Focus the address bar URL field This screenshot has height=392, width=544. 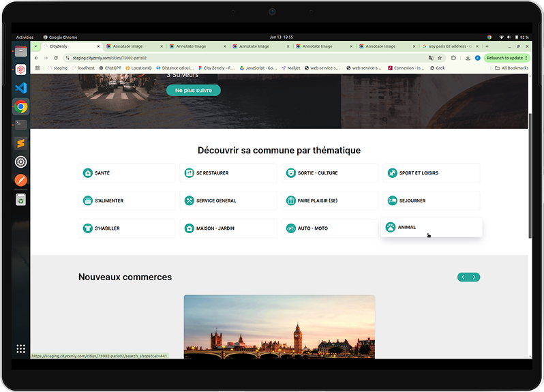[243, 58]
